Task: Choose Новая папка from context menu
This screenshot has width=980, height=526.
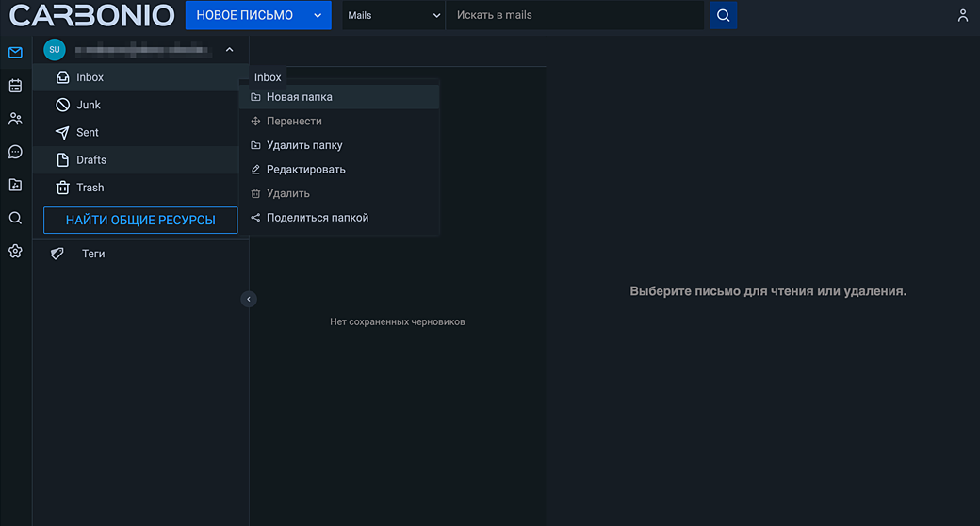Action: click(x=338, y=97)
